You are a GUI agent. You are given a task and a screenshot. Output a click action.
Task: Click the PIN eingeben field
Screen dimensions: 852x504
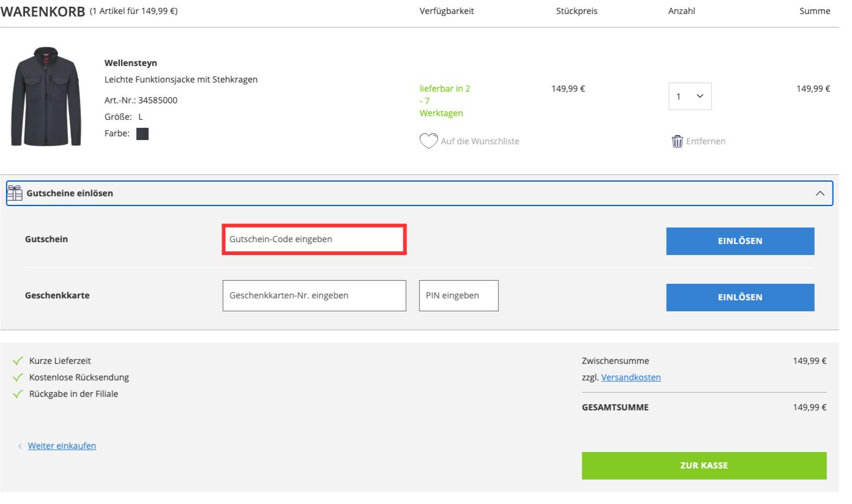tap(458, 295)
